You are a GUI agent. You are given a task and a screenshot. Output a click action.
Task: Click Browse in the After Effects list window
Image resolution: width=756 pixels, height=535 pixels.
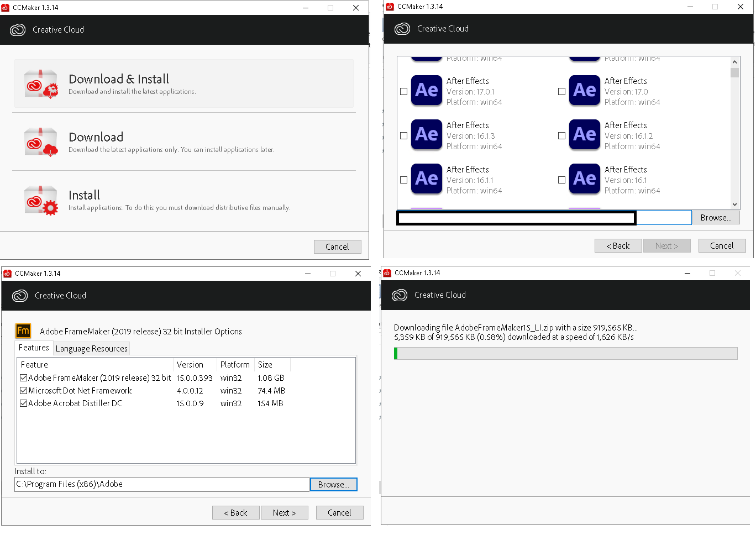[716, 218]
